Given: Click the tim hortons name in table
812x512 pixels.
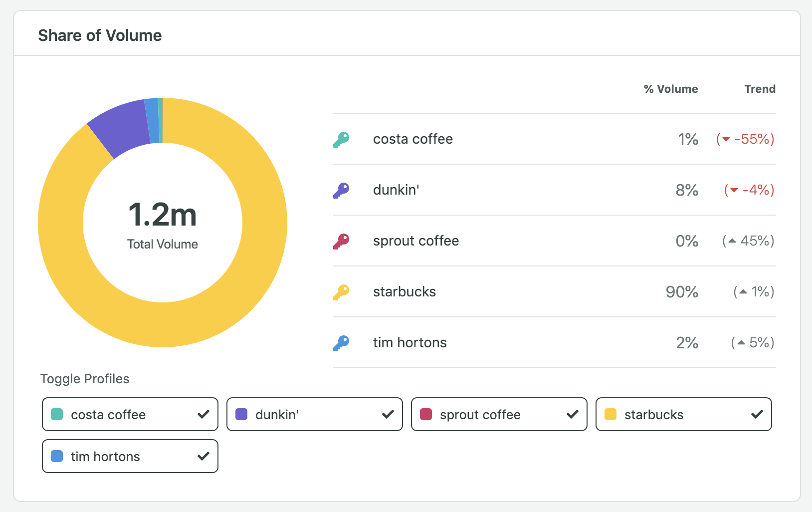Looking at the screenshot, I should (409, 343).
